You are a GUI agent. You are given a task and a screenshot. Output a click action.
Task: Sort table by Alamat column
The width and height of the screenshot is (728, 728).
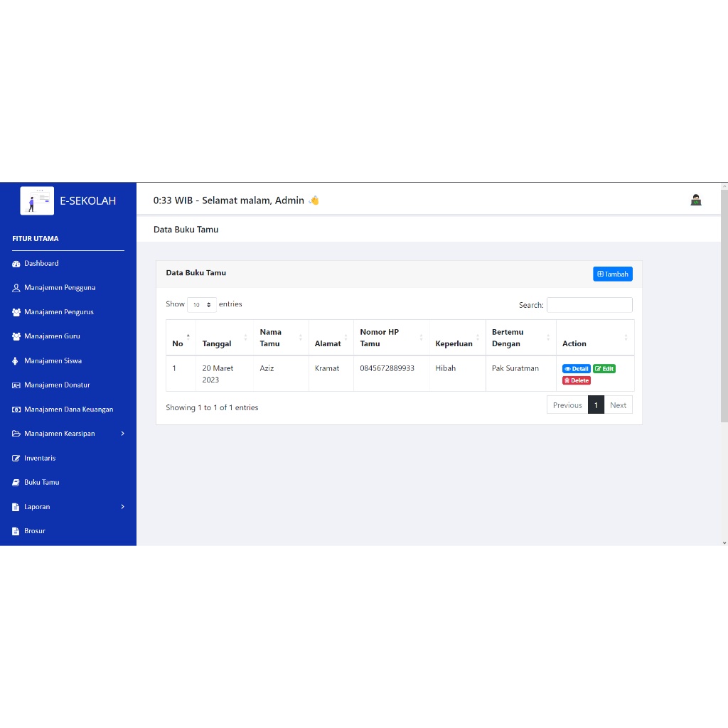coord(331,338)
